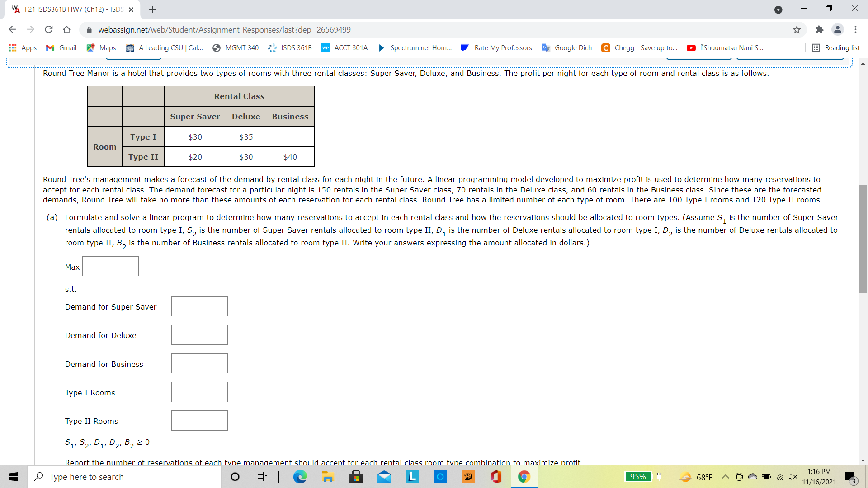Reload the WebAssign page
The height and width of the screenshot is (488, 868).
pos(49,29)
